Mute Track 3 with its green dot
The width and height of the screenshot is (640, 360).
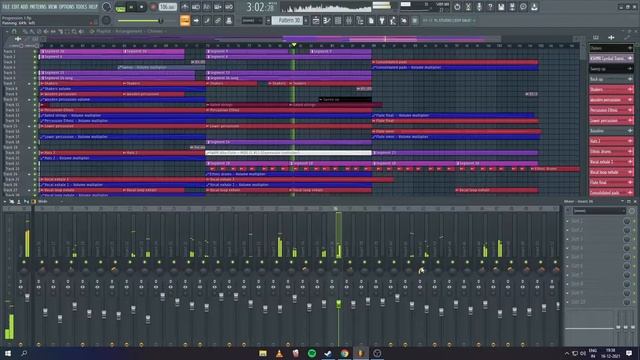[35, 62]
